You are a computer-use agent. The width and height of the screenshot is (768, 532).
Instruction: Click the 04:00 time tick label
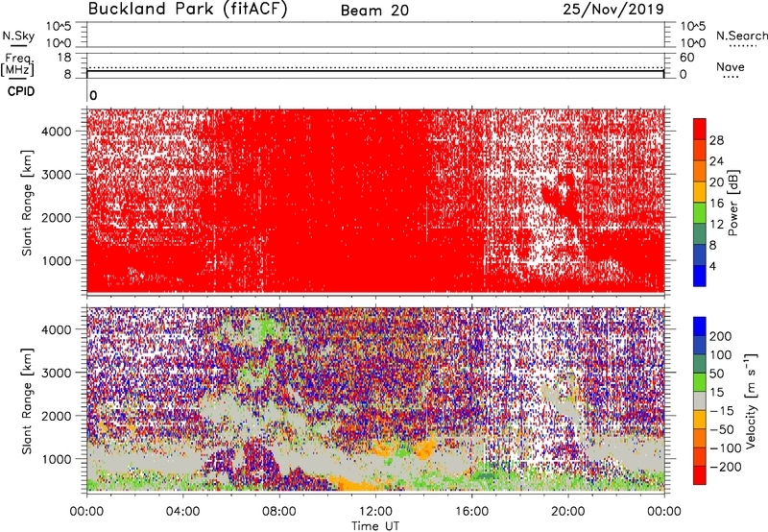pos(182,512)
